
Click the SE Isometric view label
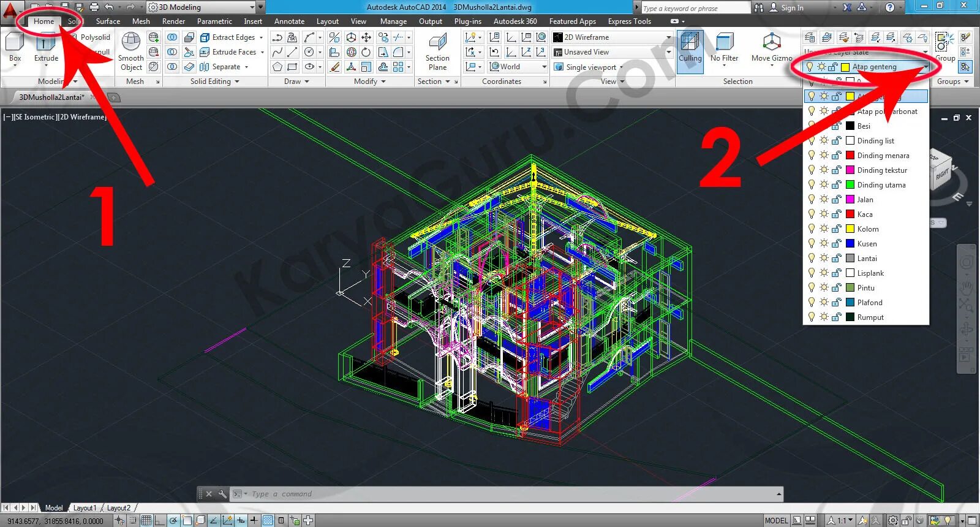[34, 117]
